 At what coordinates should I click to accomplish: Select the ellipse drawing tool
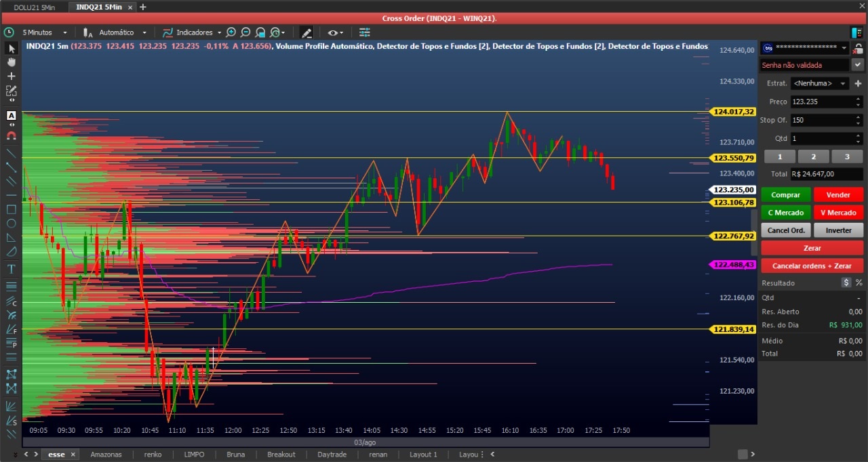click(x=12, y=224)
